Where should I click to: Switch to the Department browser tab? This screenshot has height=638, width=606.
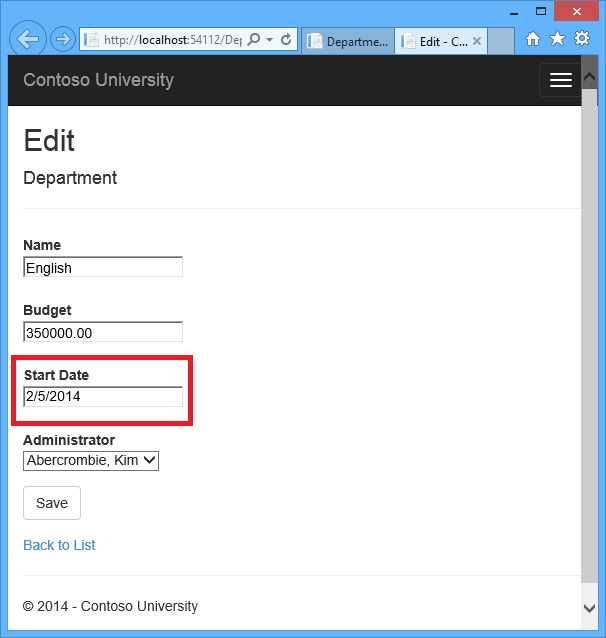point(346,41)
